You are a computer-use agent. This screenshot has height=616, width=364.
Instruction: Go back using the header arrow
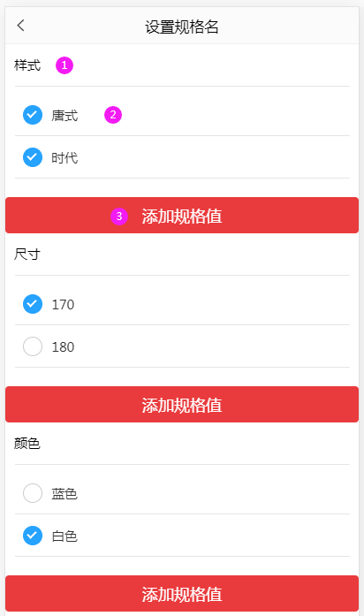[x=21, y=26]
